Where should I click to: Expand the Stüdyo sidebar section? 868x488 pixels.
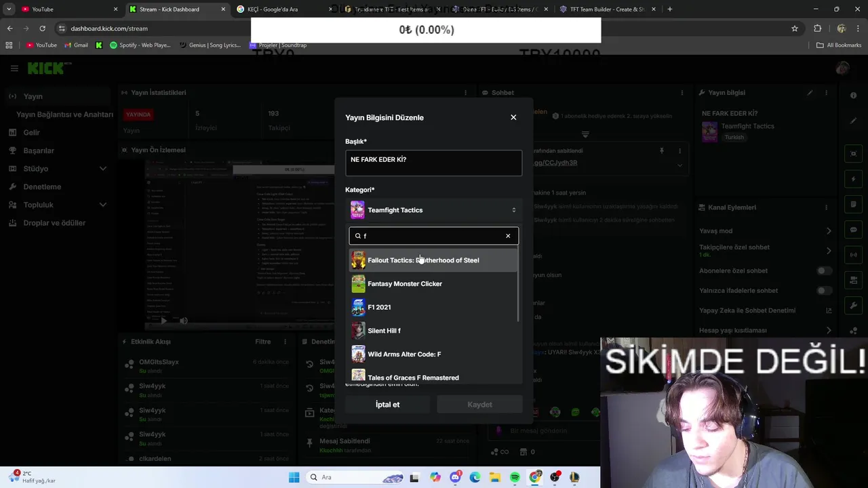(x=103, y=169)
